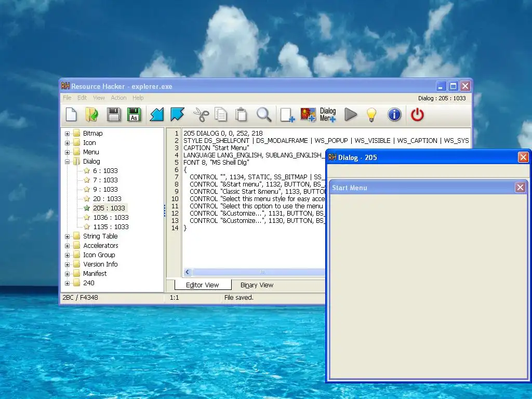Expand the Menu tree node
This screenshot has height=399, width=532.
tap(67, 152)
